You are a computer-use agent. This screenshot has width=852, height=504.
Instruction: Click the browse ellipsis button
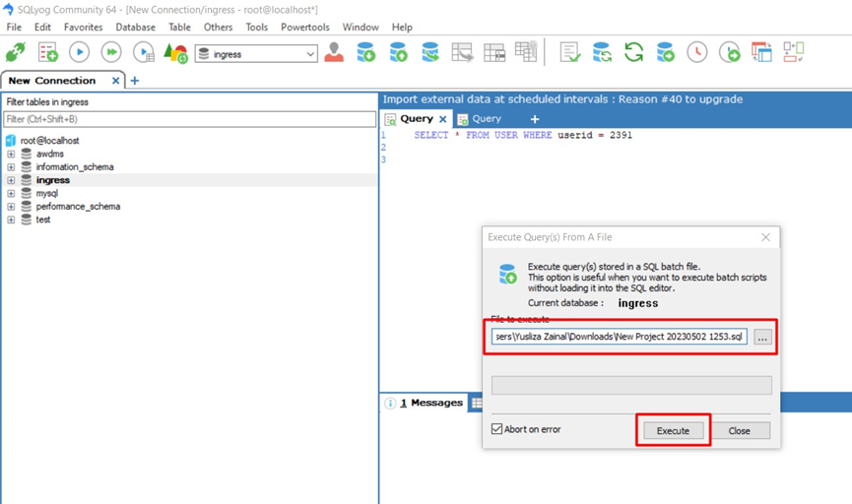[x=762, y=337]
